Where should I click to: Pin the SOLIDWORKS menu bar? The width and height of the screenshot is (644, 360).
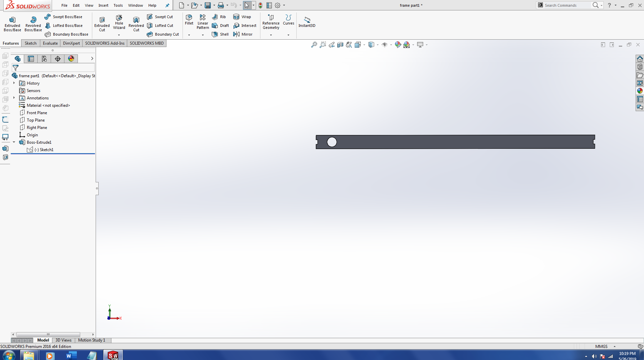point(167,5)
